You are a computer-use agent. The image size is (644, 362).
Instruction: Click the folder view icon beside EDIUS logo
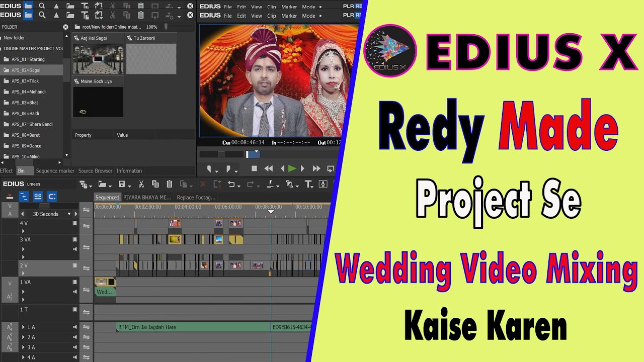[x=28, y=15]
